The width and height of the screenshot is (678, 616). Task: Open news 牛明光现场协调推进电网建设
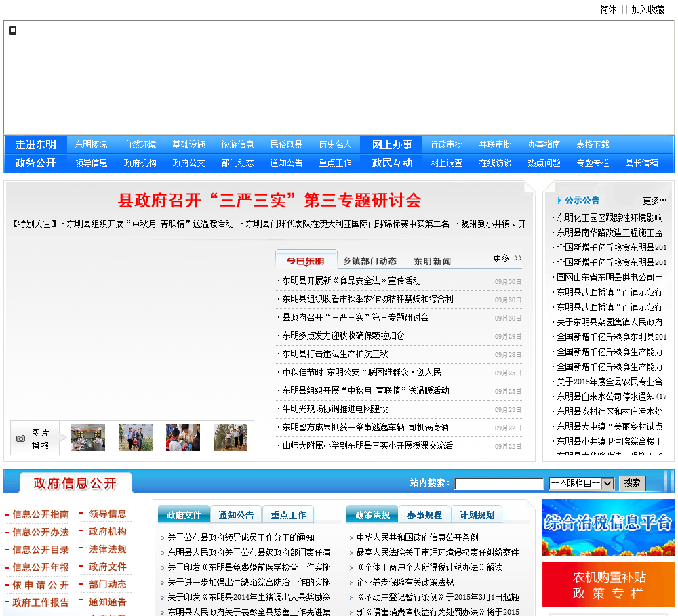point(335,409)
